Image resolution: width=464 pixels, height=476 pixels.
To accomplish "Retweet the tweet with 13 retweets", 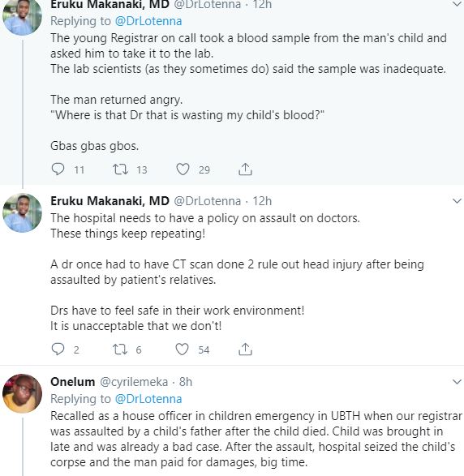I will (120, 169).
